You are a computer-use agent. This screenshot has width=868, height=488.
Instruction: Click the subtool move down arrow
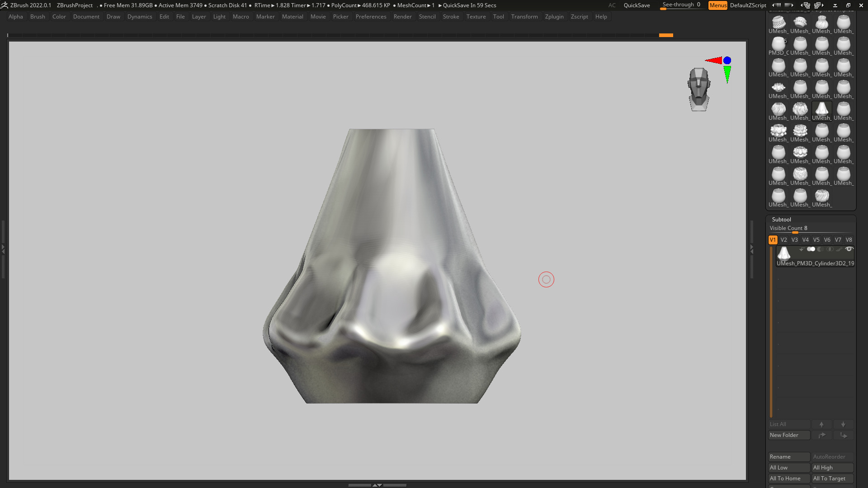(x=843, y=424)
